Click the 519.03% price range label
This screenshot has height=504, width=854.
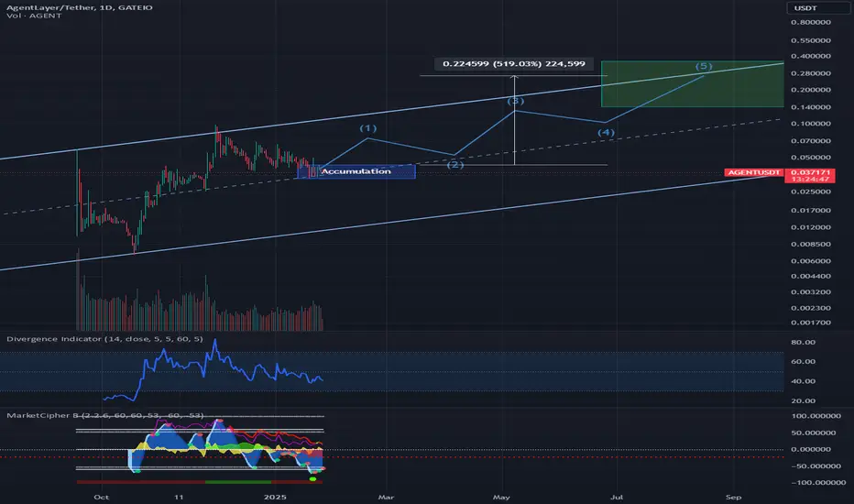[514, 64]
